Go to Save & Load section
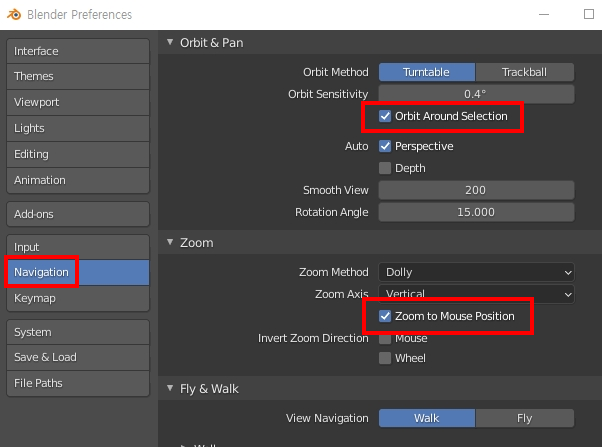The height and width of the screenshot is (447, 602). tap(78, 357)
